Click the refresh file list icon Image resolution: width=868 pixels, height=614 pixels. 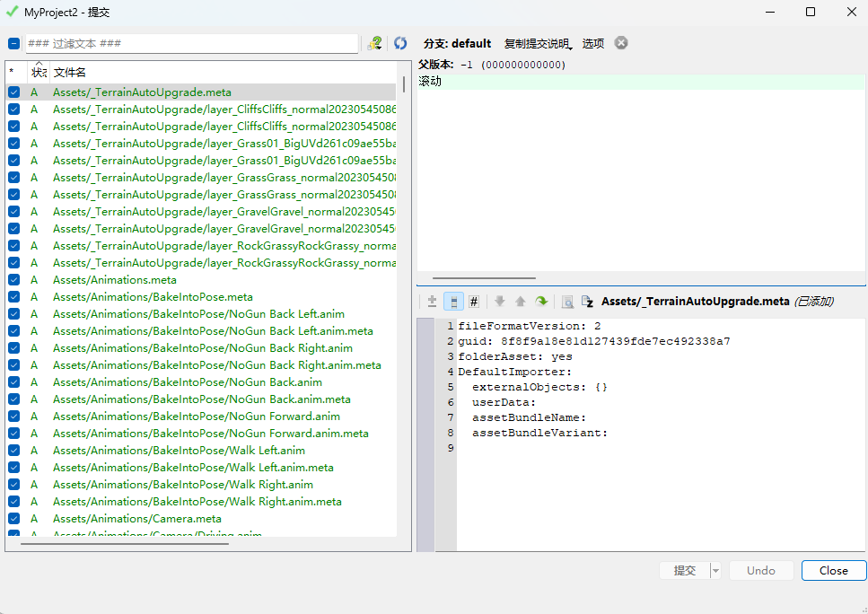click(400, 43)
